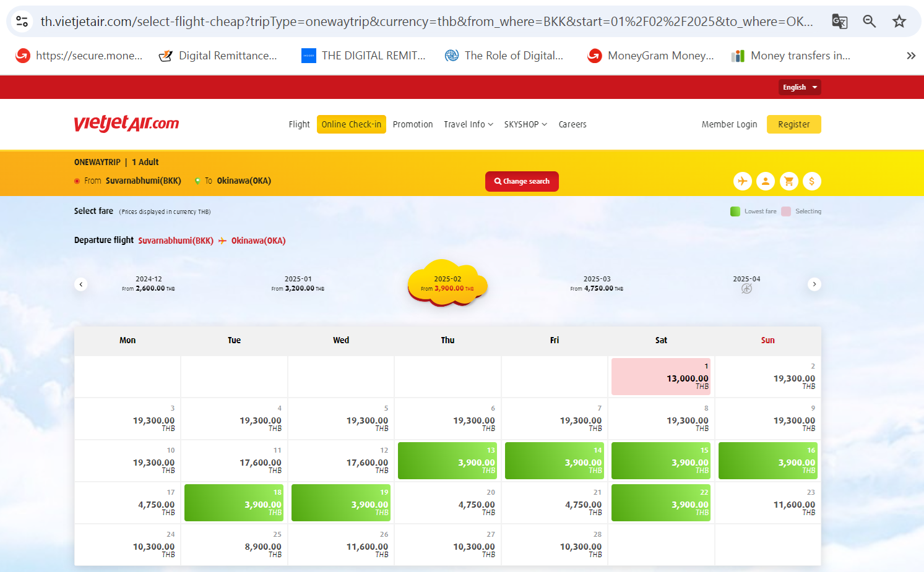Click the Sun column header
This screenshot has height=572, width=924.
click(x=768, y=340)
